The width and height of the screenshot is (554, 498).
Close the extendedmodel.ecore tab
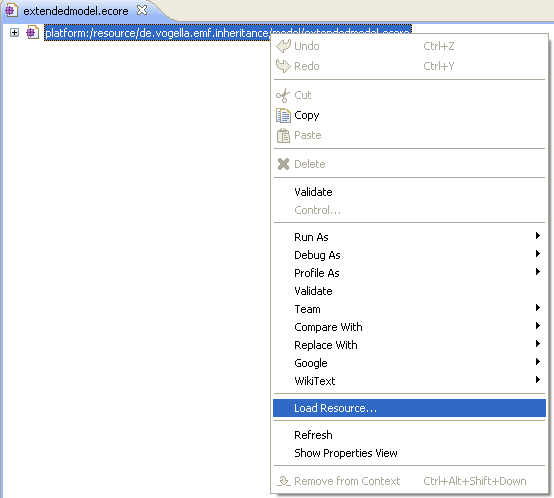pos(142,10)
